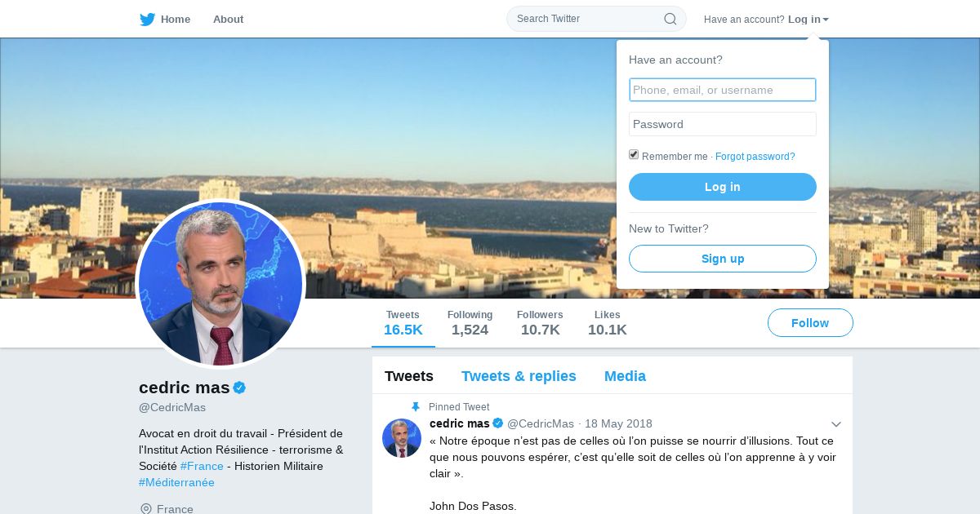980x514 pixels.
Task: Click the Twitter bird Home icon
Action: pyautogui.click(x=147, y=19)
